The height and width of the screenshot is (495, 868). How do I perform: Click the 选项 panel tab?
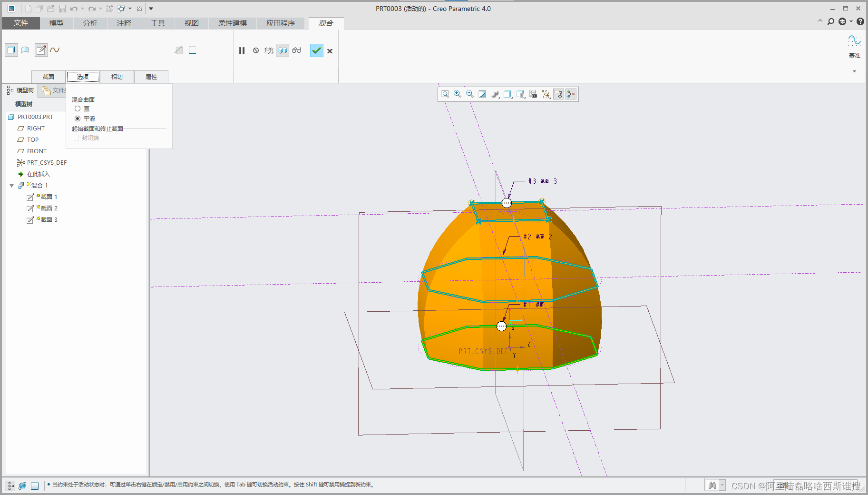(83, 77)
